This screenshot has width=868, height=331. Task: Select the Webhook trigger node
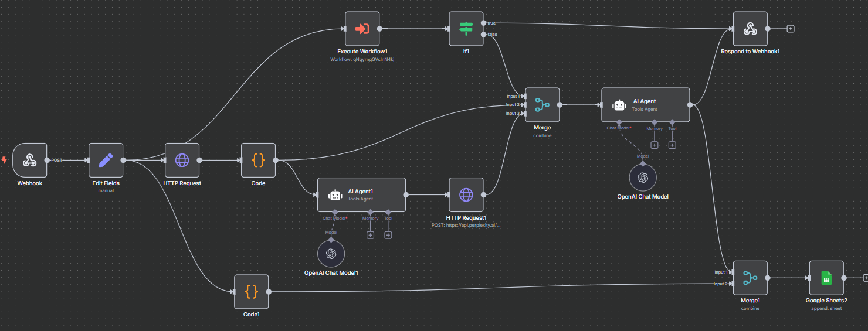point(29,160)
